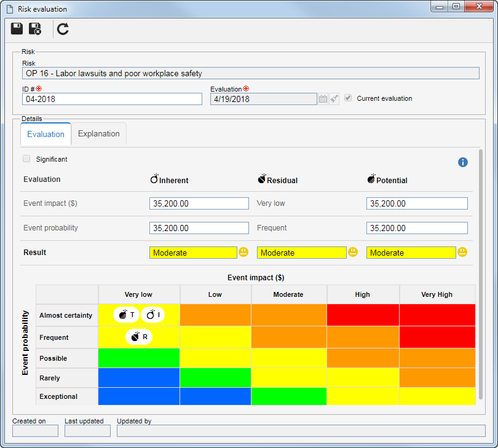Click the Residual Moderate result box

302,253
